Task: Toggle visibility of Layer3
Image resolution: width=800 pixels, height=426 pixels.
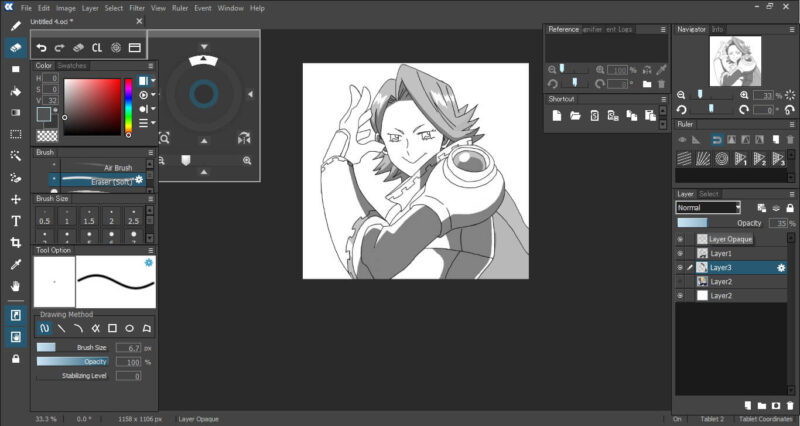Action: [x=680, y=268]
